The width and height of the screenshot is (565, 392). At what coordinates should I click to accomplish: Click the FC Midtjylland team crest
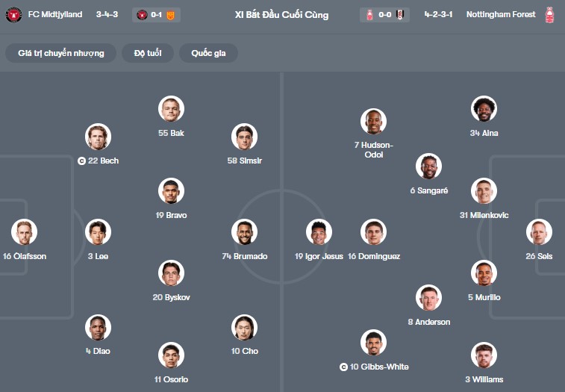(x=13, y=15)
